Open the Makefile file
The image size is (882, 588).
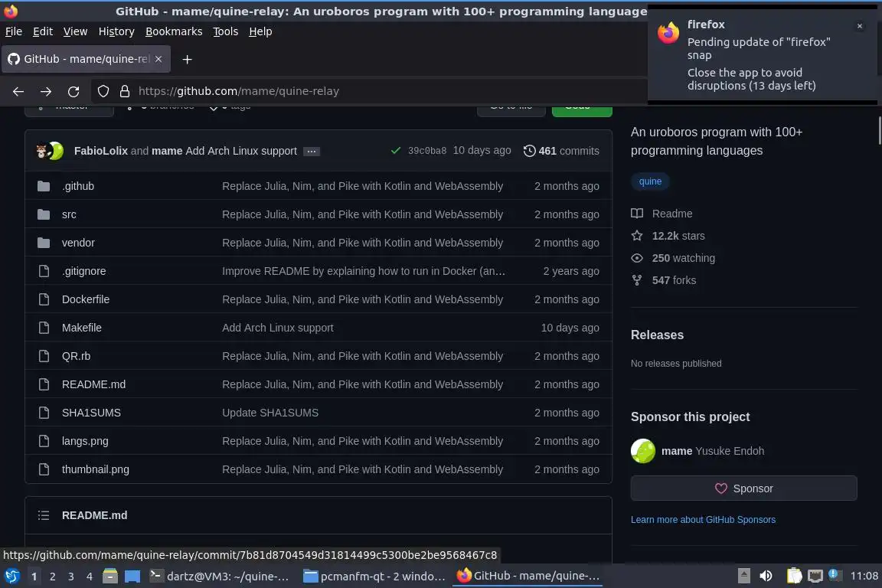tap(82, 328)
